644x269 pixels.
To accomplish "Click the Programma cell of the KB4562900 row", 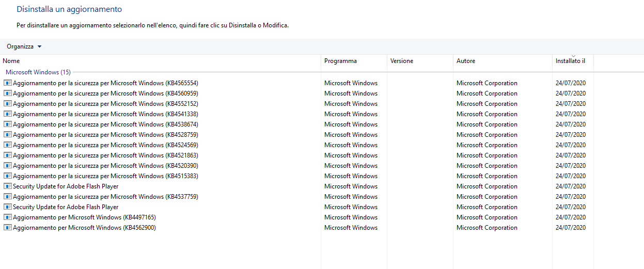I will 351,228.
